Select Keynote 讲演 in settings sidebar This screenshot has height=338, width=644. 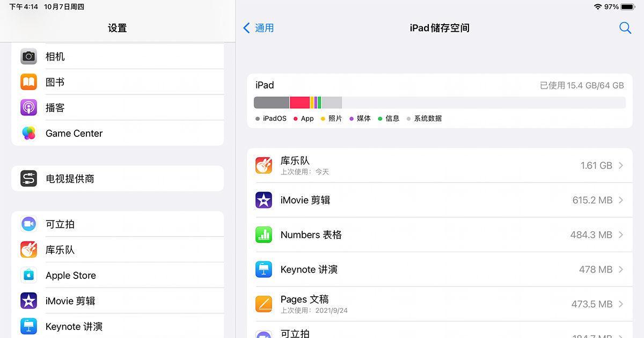(118, 327)
